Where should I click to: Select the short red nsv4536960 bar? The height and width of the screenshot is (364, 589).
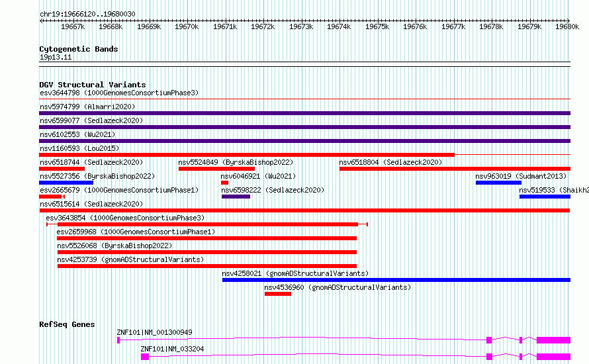click(x=278, y=294)
